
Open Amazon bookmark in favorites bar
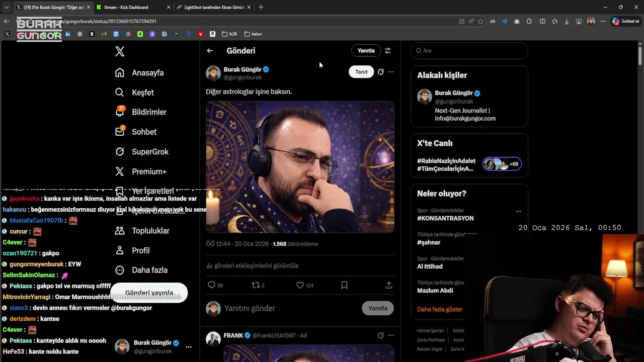[212, 34]
